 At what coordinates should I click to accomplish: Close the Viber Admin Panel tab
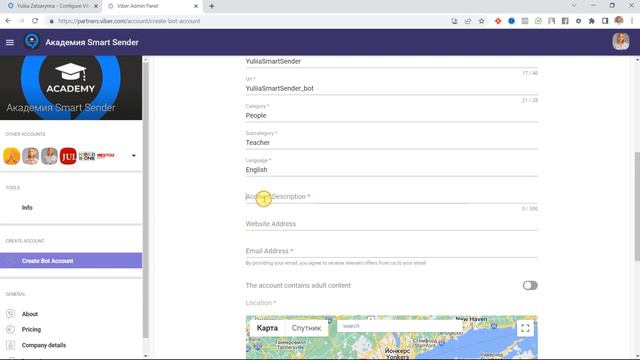(x=196, y=6)
